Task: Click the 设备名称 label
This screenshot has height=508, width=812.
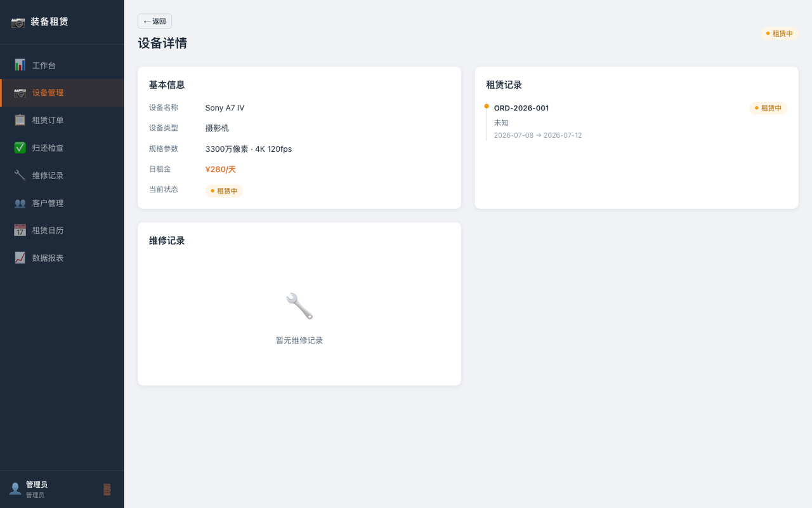Action: [x=164, y=108]
